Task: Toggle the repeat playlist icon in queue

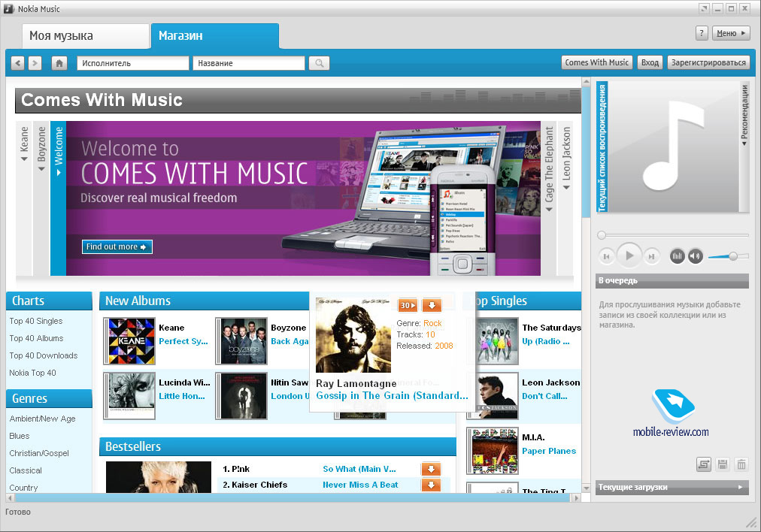Action: point(704,464)
